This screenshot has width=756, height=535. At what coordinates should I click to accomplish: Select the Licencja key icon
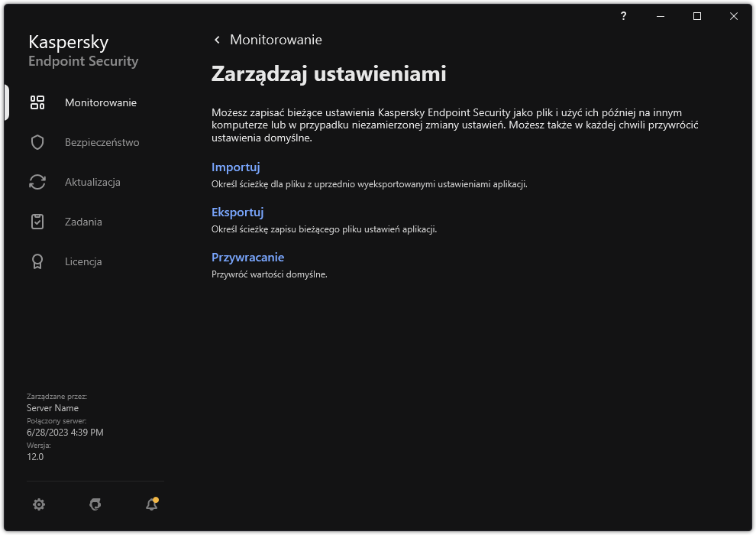[x=36, y=261]
